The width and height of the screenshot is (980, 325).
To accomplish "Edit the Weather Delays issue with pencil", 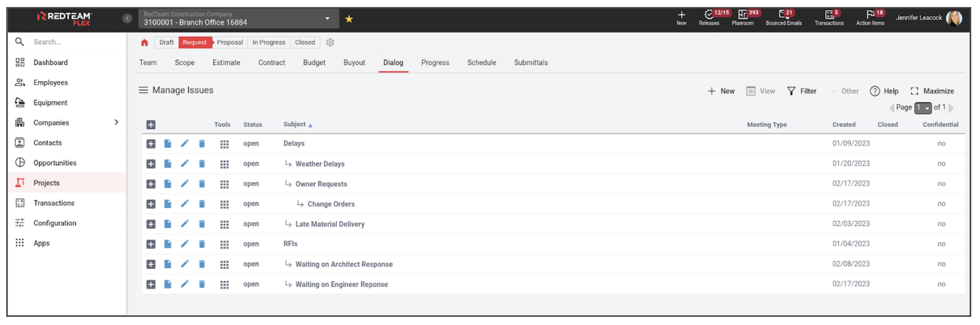I will pyautogui.click(x=185, y=163).
